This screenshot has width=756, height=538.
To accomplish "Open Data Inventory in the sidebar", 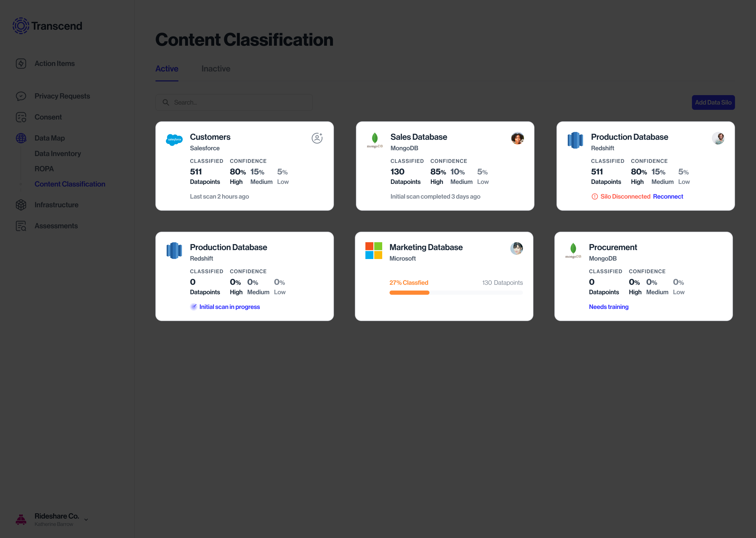I will (x=57, y=154).
